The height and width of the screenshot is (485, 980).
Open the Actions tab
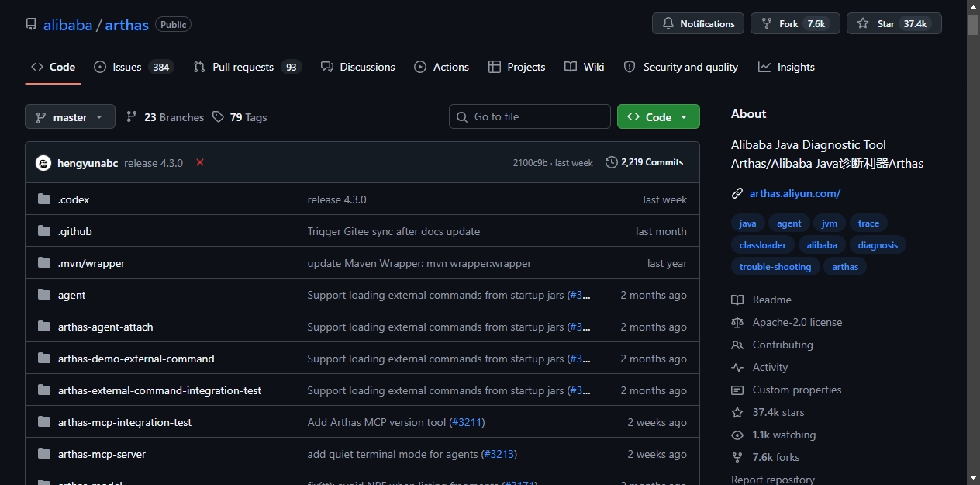pyautogui.click(x=441, y=67)
